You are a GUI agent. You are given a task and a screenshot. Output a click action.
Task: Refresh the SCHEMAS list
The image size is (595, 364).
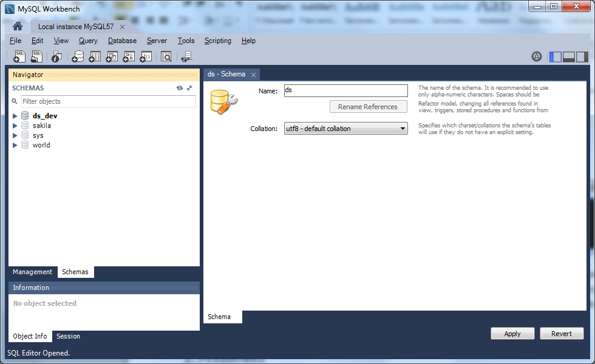(x=180, y=88)
